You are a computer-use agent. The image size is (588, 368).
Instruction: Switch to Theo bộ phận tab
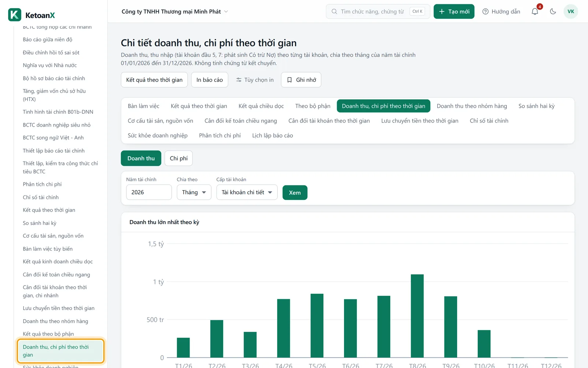point(313,106)
